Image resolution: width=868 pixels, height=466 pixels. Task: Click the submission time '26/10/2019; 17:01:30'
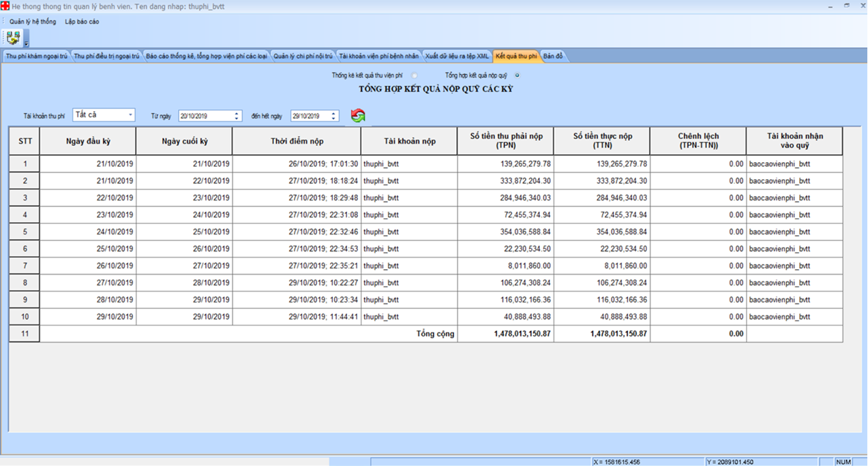pos(323,164)
